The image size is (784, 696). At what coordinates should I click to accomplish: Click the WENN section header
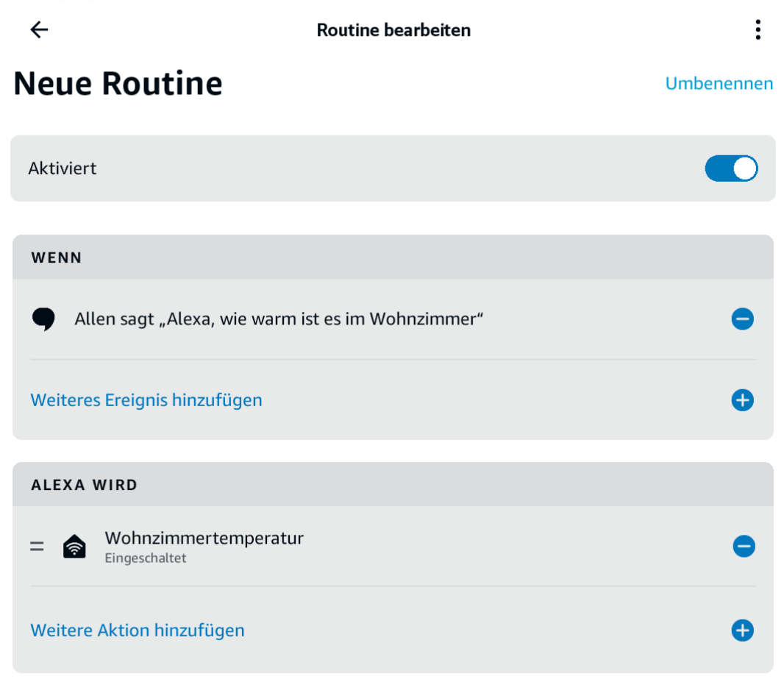click(57, 258)
